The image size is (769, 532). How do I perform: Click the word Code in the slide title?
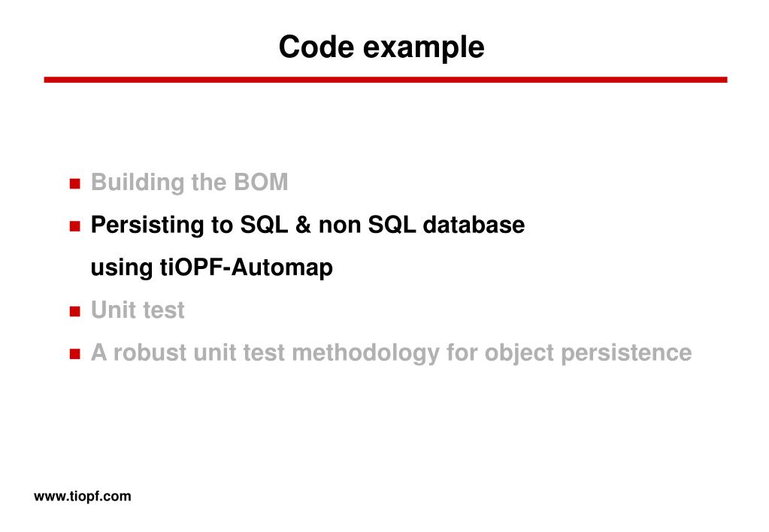[x=316, y=47]
